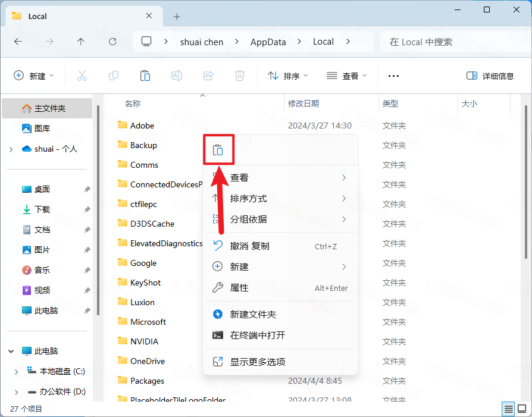Unpin 下载 using its pin icon
This screenshot has width=532, height=417.
[87, 209]
